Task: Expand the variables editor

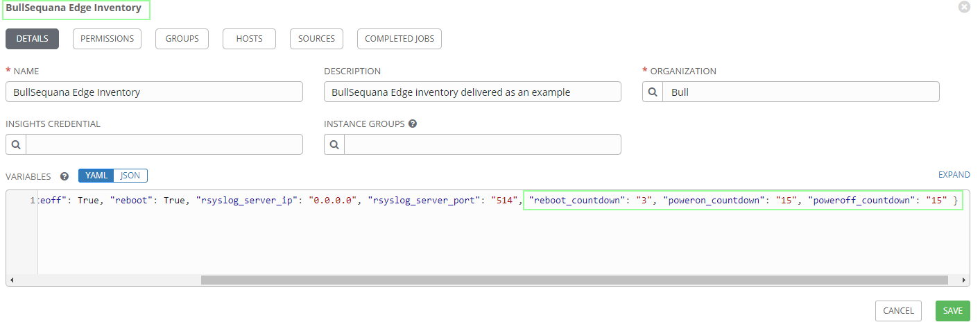Action: coord(954,175)
